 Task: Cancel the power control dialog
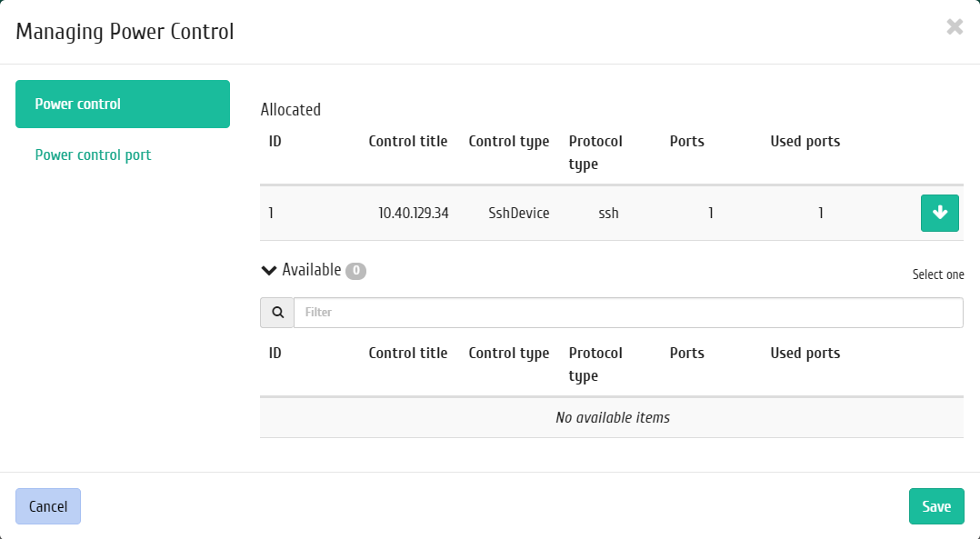48,506
